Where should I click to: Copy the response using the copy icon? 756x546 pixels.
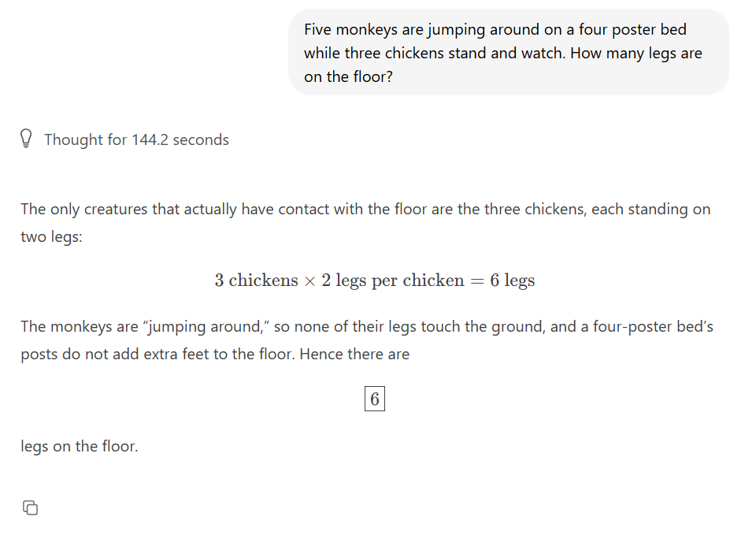pos(30,508)
